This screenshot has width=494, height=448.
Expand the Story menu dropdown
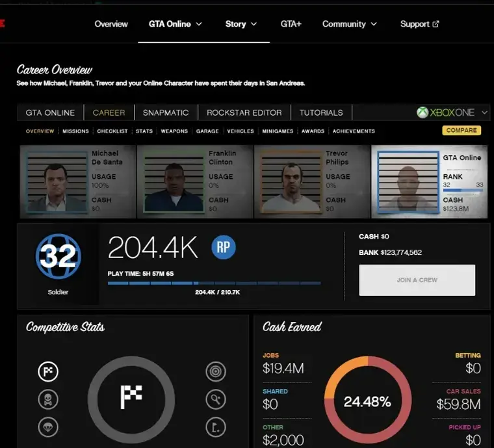click(x=240, y=24)
